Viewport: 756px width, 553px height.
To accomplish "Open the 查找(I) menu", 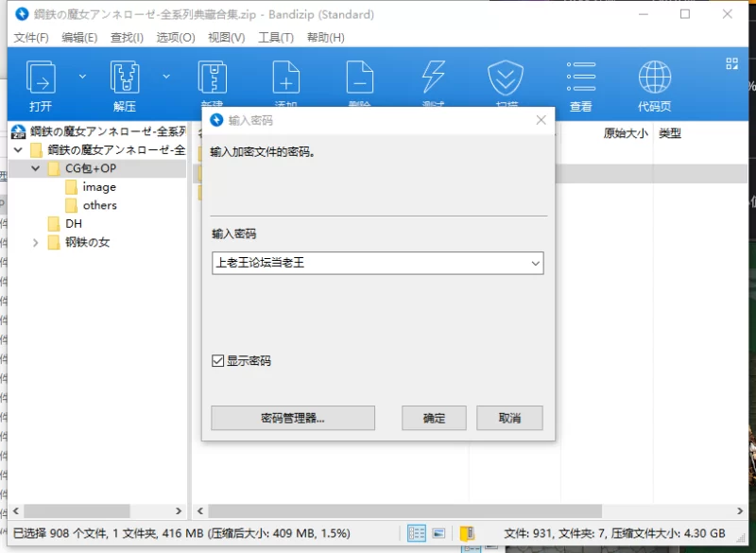I will (x=127, y=38).
